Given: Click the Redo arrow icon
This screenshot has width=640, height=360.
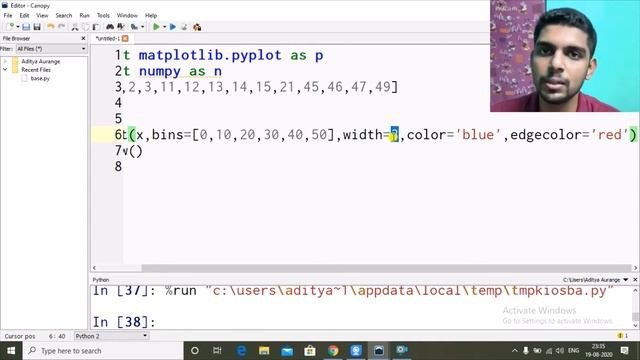Looking at the screenshot, I should pos(61,27).
